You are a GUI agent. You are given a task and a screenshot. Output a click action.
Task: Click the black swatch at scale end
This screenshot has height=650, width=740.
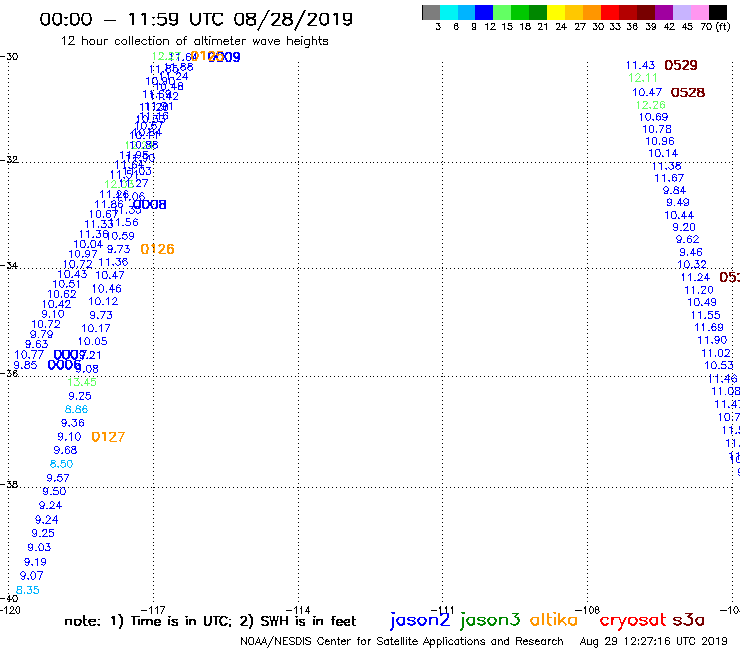click(x=717, y=12)
